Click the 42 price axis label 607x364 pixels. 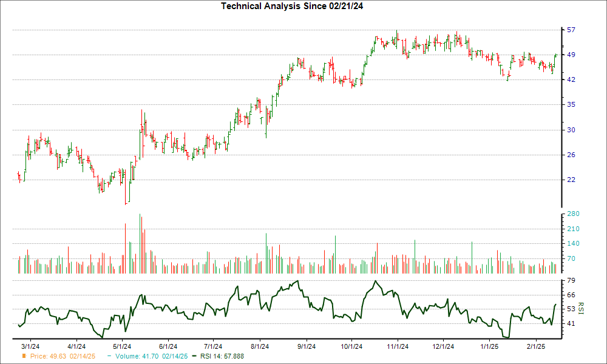point(571,79)
